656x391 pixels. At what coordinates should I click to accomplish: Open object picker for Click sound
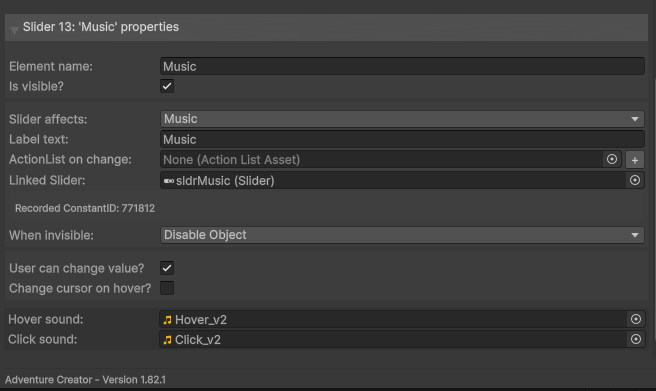coord(636,339)
